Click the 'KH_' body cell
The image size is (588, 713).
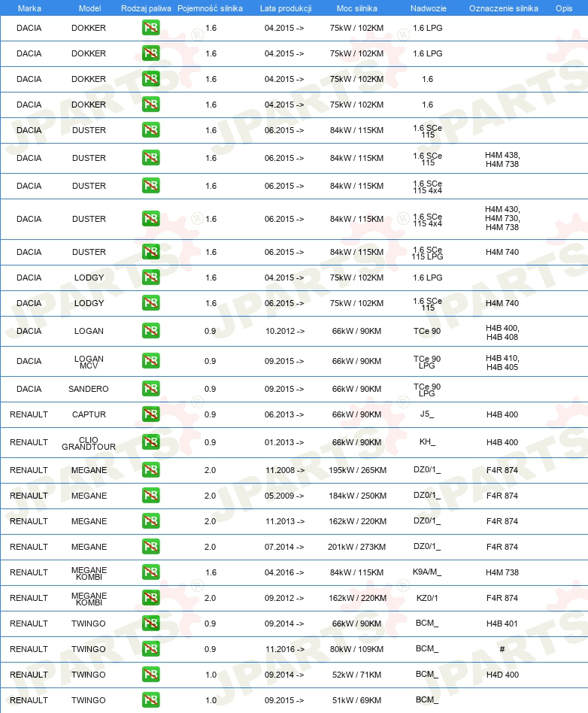[x=427, y=441]
